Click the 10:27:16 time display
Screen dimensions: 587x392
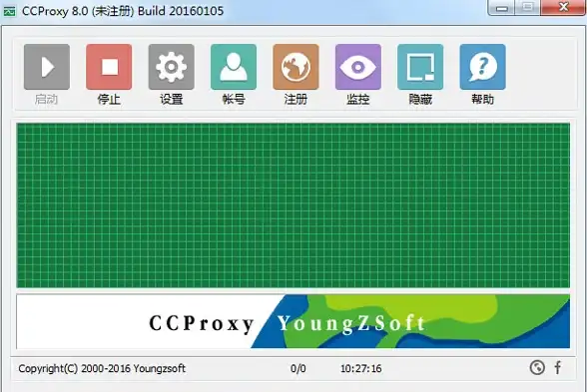(361, 368)
